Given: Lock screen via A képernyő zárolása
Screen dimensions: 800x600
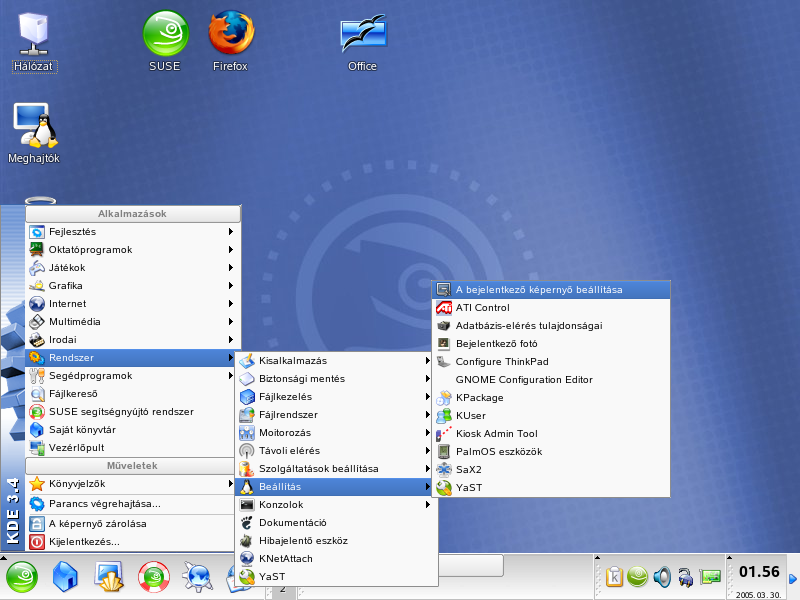Looking at the screenshot, I should (x=130, y=524).
